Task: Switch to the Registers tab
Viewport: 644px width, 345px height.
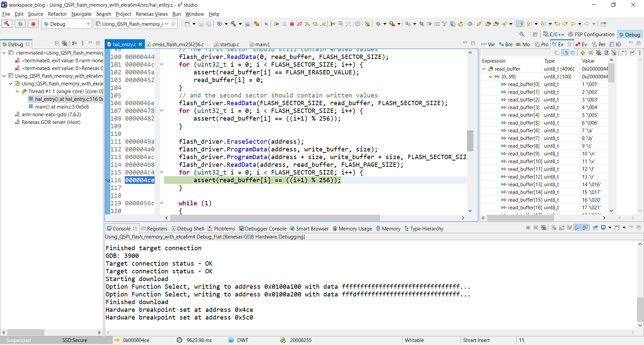Action: click(x=154, y=228)
